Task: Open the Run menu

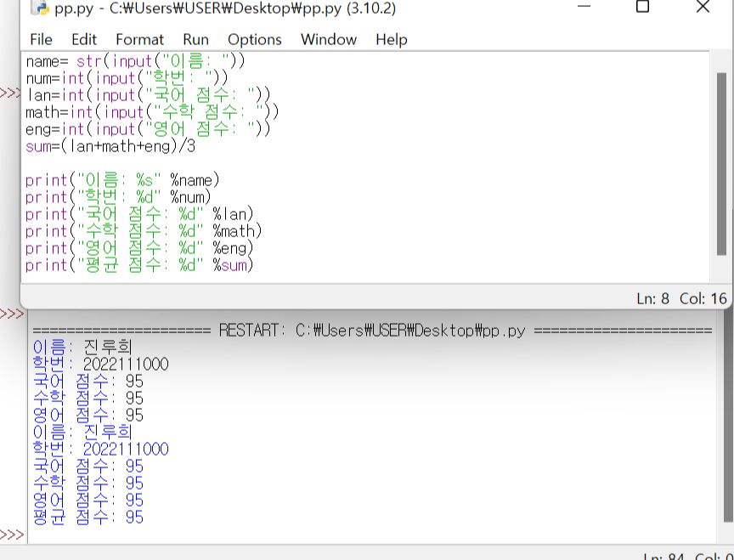Action: point(195,39)
